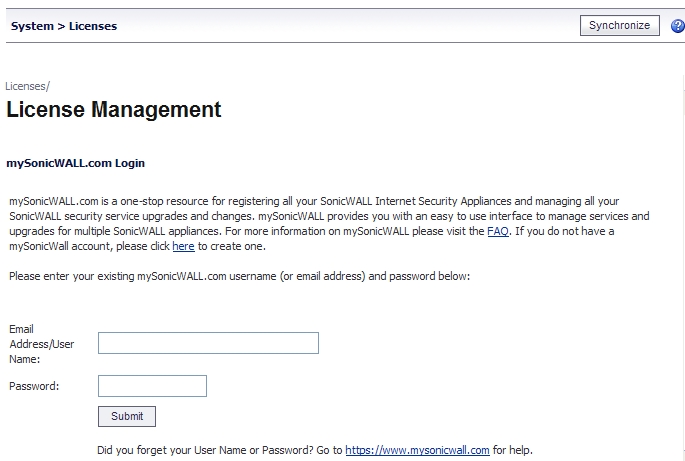Focus the Password input field
The height and width of the screenshot is (461, 685).
click(x=152, y=386)
